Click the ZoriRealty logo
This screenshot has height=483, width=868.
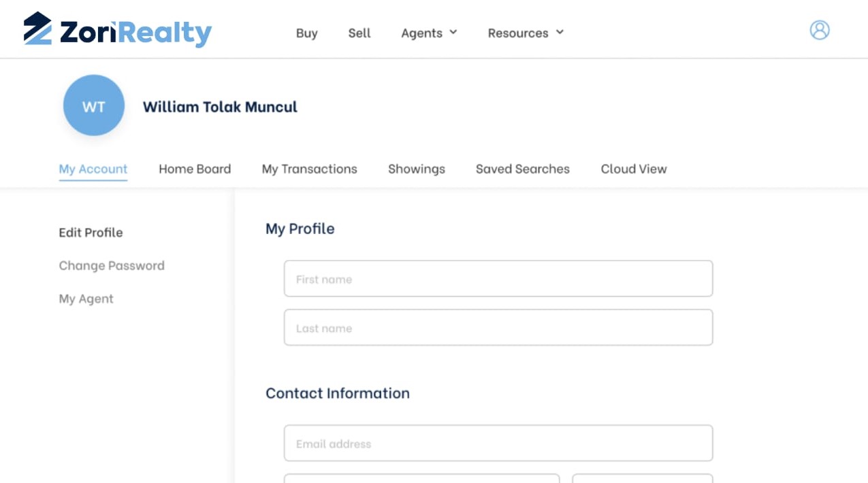click(118, 31)
